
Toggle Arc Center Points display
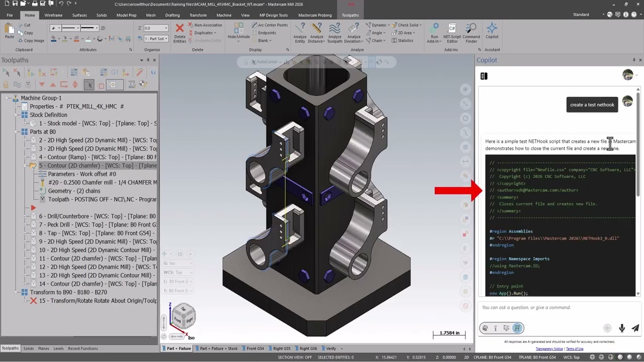pyautogui.click(x=269, y=25)
